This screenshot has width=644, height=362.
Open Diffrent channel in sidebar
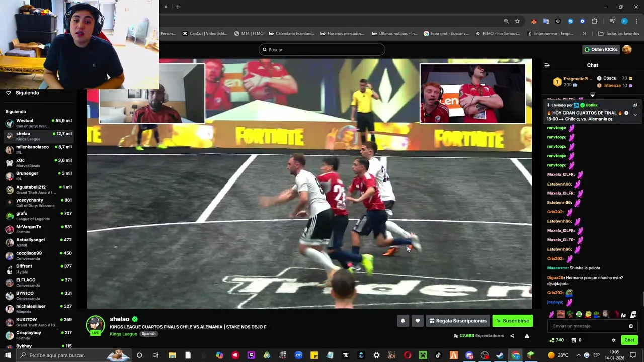point(39,269)
